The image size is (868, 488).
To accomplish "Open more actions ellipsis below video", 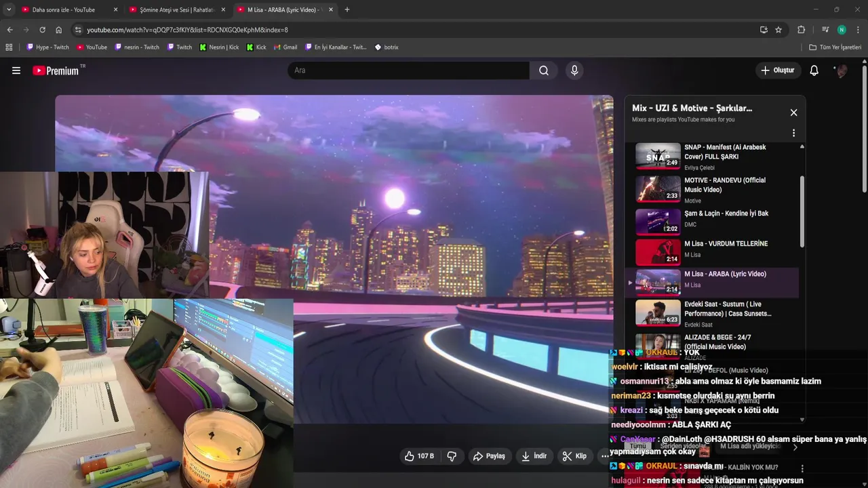I will [604, 456].
